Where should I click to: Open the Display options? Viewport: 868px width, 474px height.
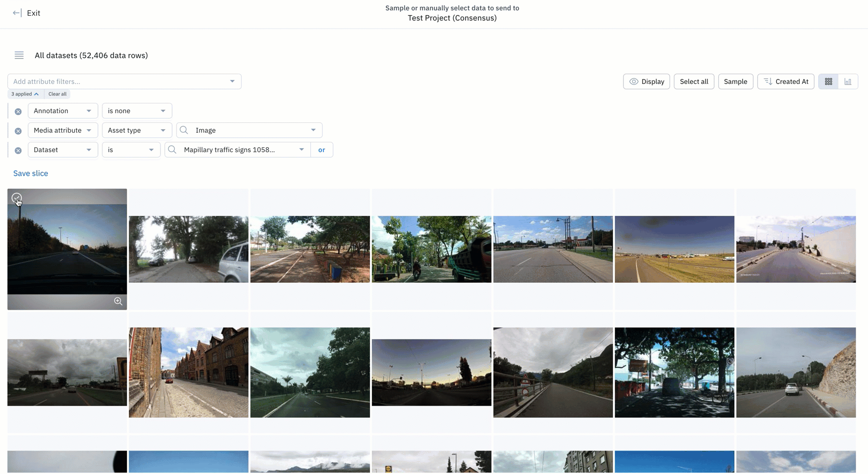[646, 81]
